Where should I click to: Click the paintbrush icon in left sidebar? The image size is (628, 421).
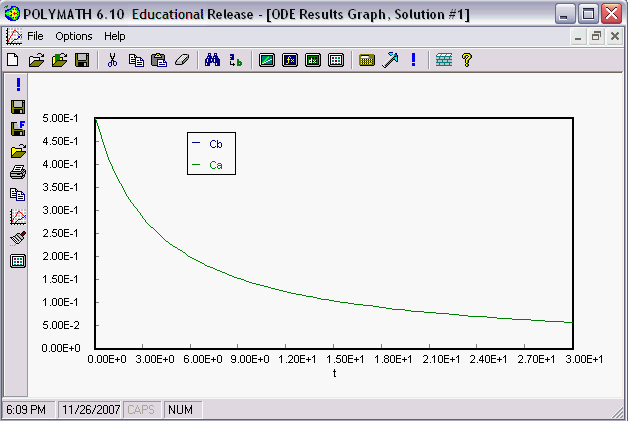pyautogui.click(x=18, y=238)
